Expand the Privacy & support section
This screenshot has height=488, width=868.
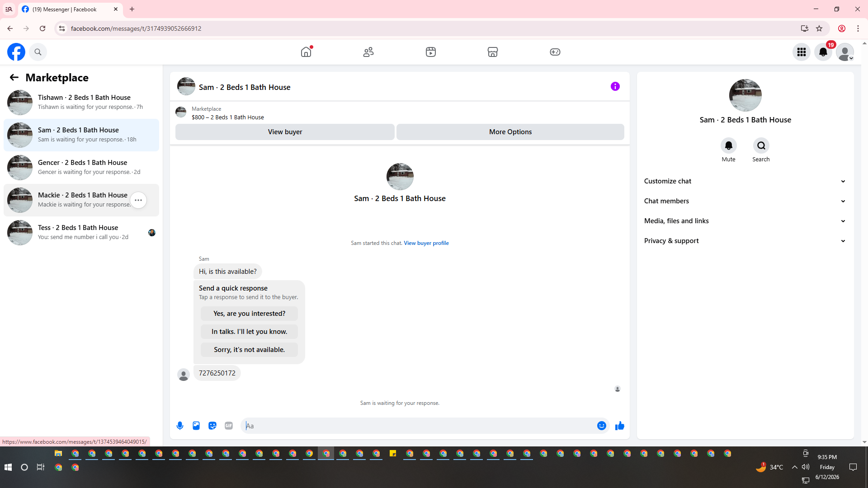[x=745, y=241]
